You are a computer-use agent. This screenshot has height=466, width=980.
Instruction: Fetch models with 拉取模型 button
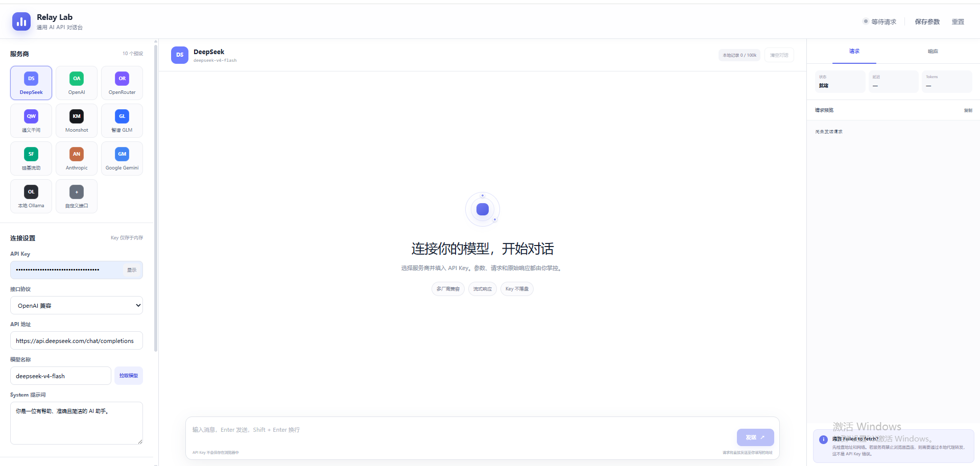pos(129,376)
